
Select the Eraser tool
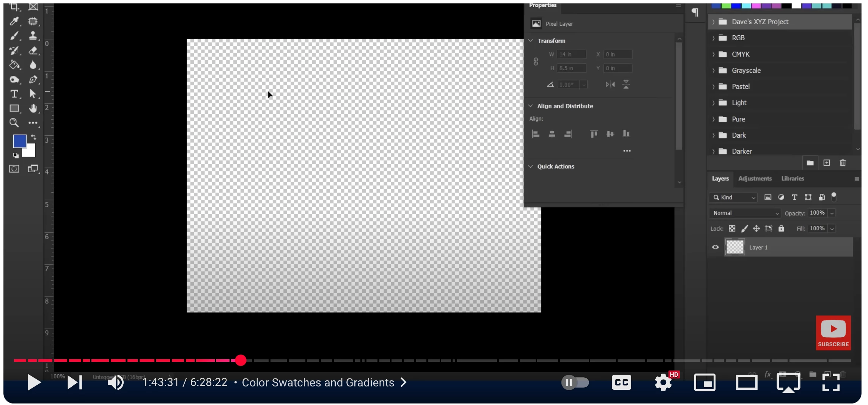33,50
